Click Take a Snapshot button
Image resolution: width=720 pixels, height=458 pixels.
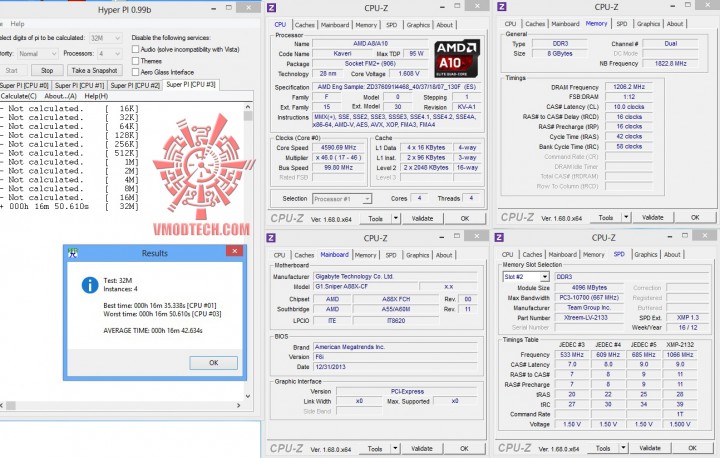coord(95,70)
